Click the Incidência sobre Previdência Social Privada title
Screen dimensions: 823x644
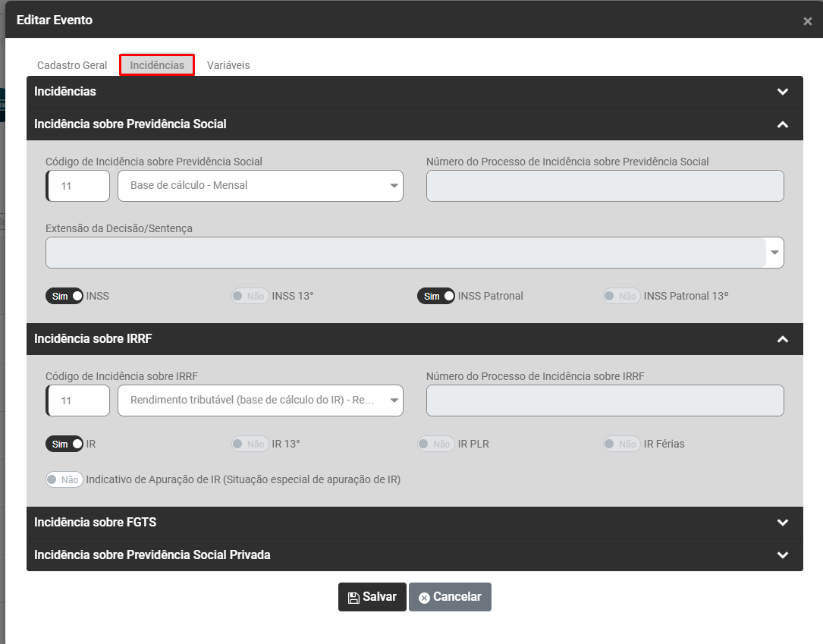tap(152, 554)
